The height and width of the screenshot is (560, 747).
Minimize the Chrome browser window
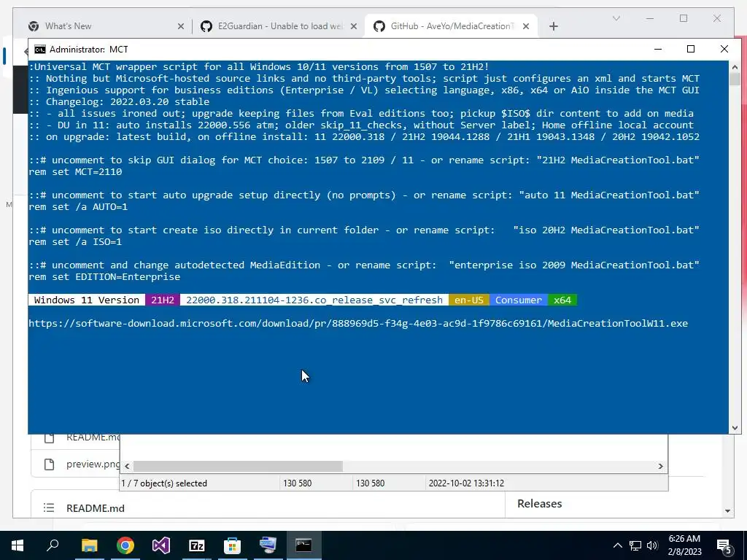[x=650, y=18]
